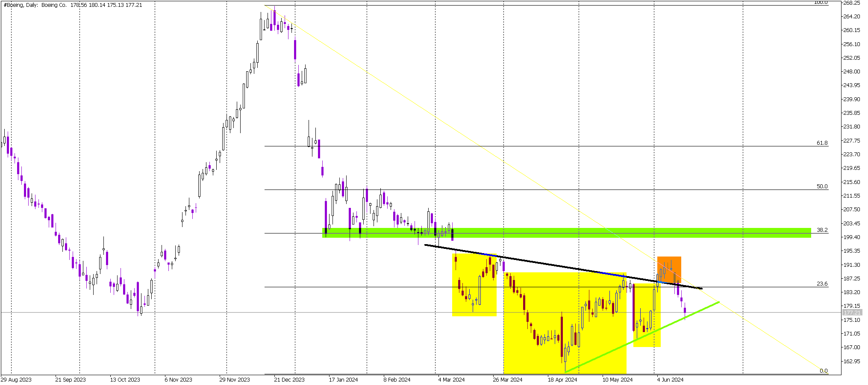868x385 pixels.
Task: Click the 248.00 price axis label
Action: tap(851, 72)
